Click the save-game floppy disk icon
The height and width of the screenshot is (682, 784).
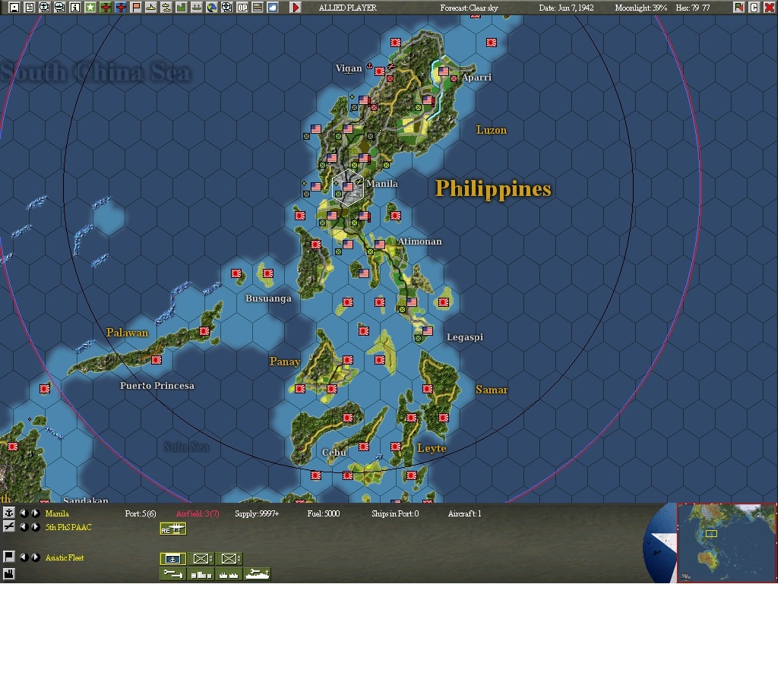pyautogui.click(x=14, y=8)
